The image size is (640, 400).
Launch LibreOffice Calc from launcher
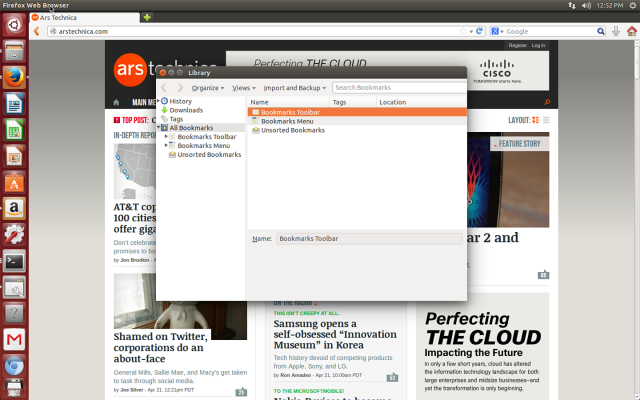[x=14, y=130]
